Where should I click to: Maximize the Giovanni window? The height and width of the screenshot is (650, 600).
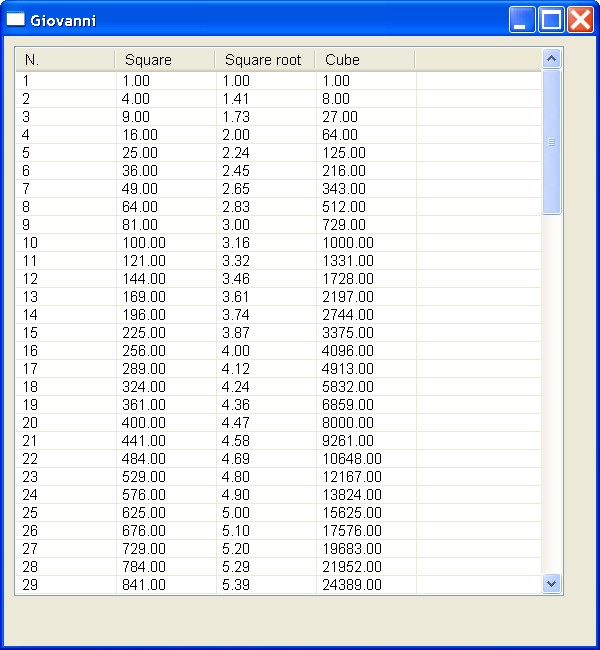(551, 19)
